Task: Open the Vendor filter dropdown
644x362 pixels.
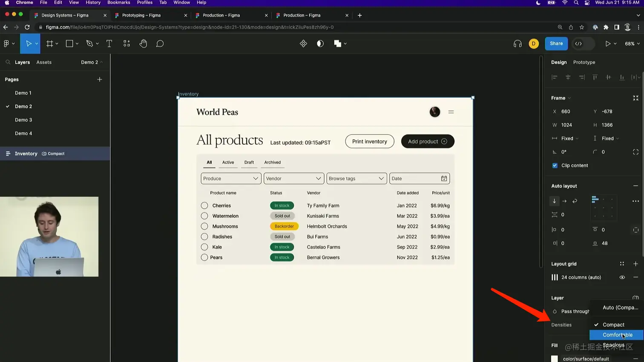Action: (x=294, y=179)
